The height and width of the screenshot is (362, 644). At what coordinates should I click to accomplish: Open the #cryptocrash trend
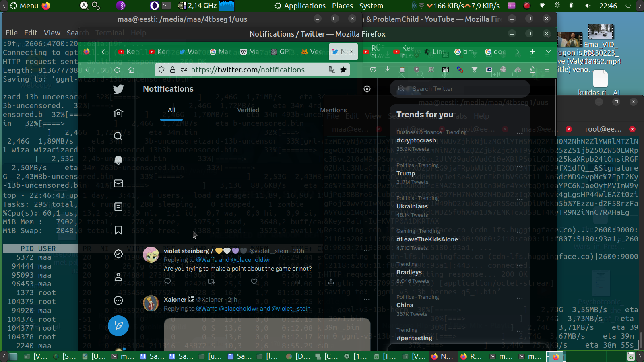pyautogui.click(x=416, y=140)
